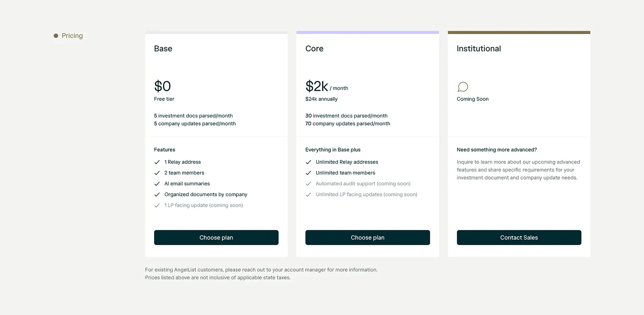Click the chat bubble icon under Institutional

coord(463,87)
